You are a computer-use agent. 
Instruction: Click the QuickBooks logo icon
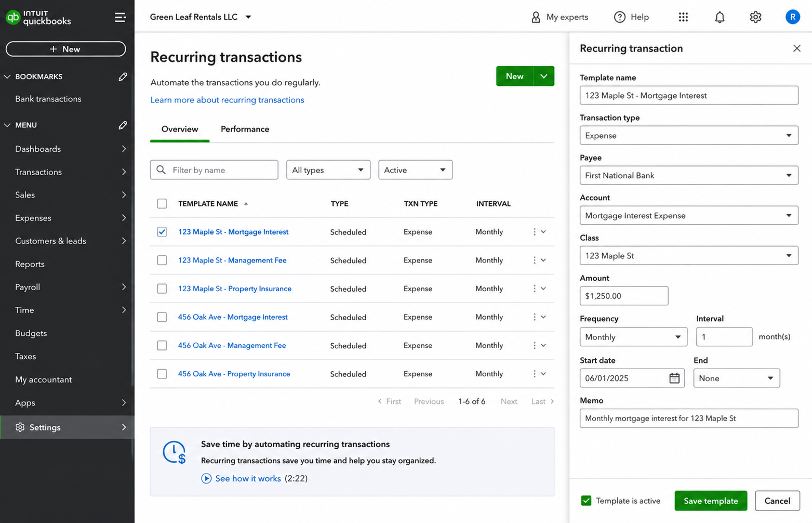coord(13,17)
